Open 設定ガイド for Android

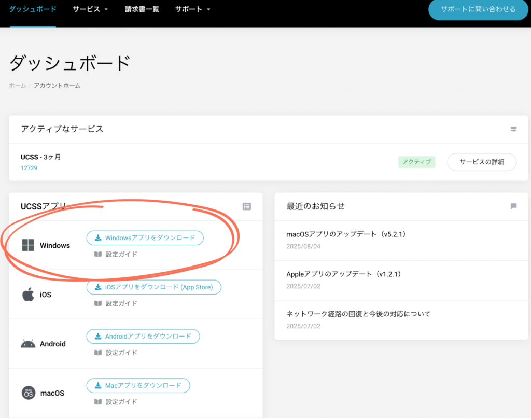[121, 353]
